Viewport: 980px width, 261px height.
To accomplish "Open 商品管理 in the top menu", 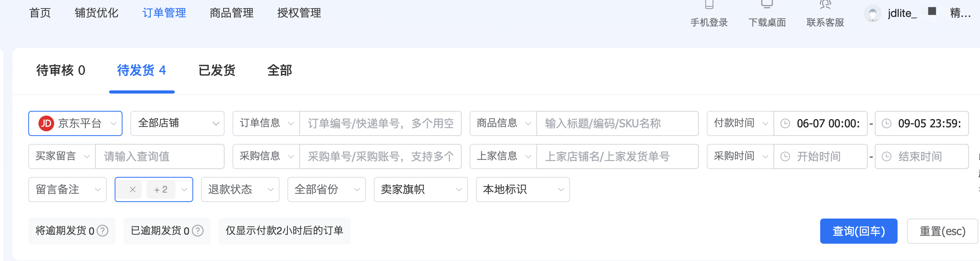I will pyautogui.click(x=232, y=13).
